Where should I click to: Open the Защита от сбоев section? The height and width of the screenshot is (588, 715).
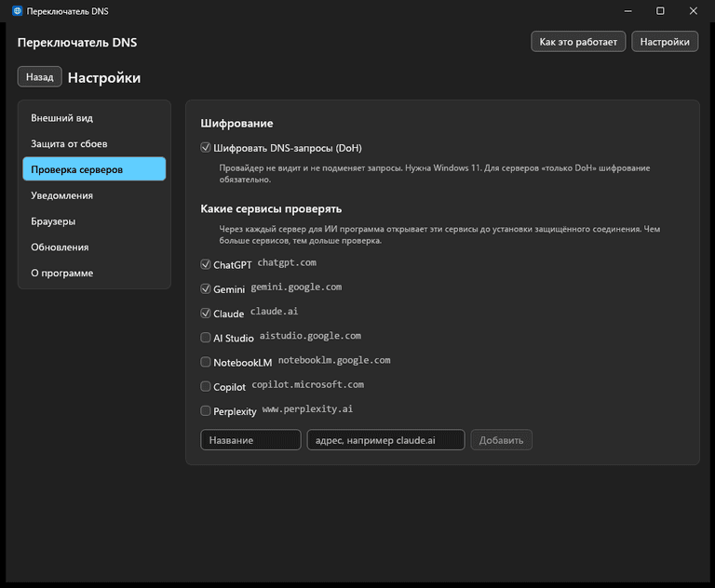tap(94, 143)
